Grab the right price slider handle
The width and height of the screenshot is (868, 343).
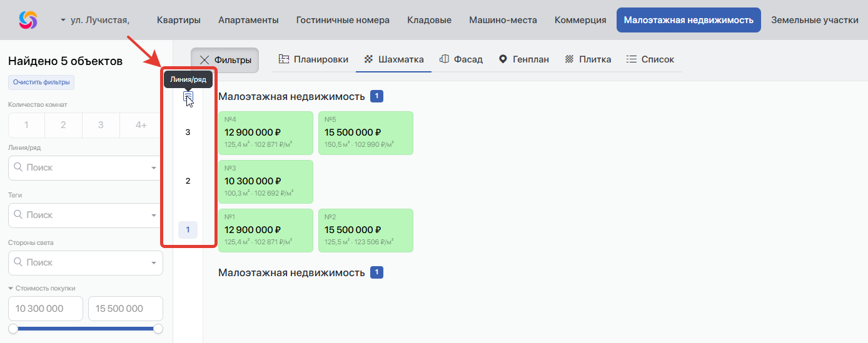[158, 329]
